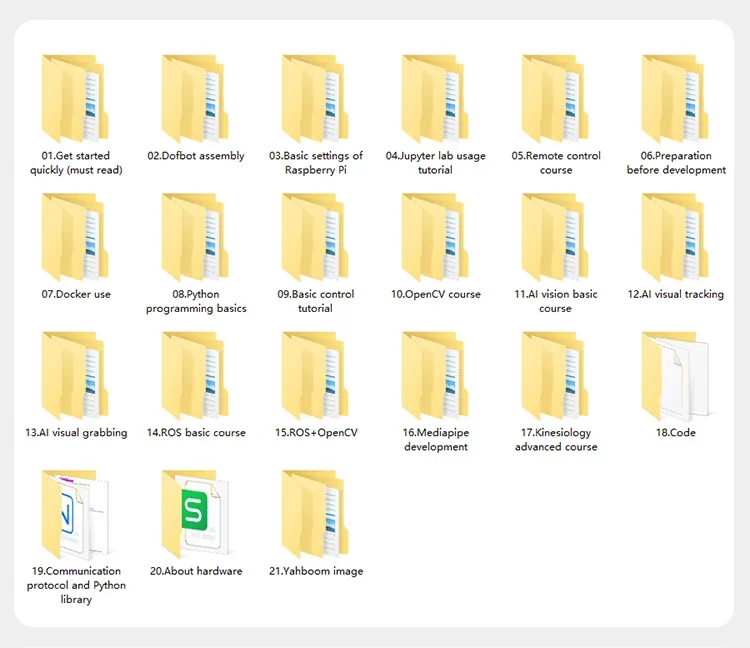Image resolution: width=750 pixels, height=648 pixels.
Task: Click the 13.AI visual grabbing folder
Action: tap(75, 376)
